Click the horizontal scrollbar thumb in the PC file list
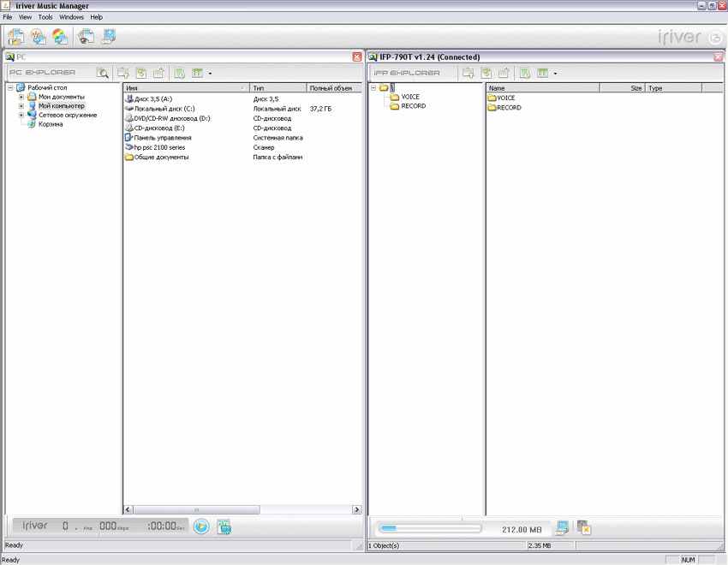The width and height of the screenshot is (728, 565). click(196, 509)
